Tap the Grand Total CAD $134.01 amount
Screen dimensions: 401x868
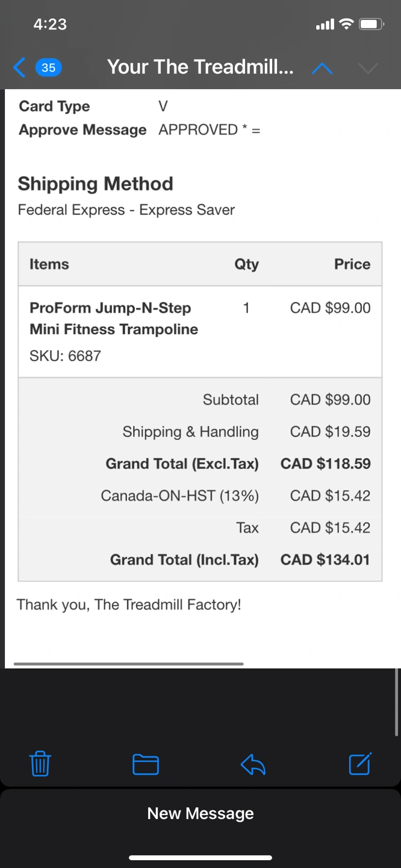click(x=325, y=559)
